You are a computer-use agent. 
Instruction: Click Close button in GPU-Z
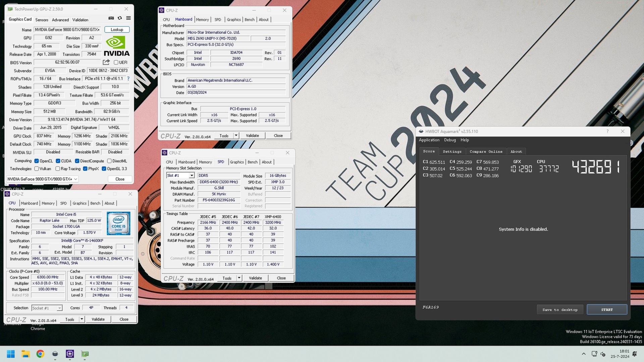(x=120, y=179)
